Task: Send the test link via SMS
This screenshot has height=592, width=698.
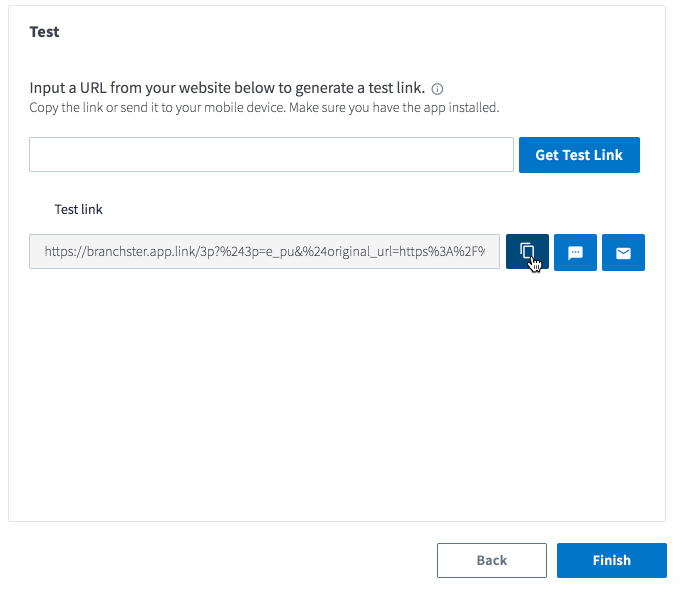Action: pos(575,252)
